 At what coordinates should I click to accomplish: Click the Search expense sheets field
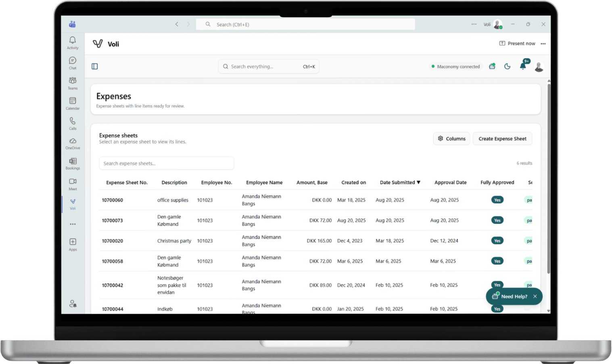166,163
